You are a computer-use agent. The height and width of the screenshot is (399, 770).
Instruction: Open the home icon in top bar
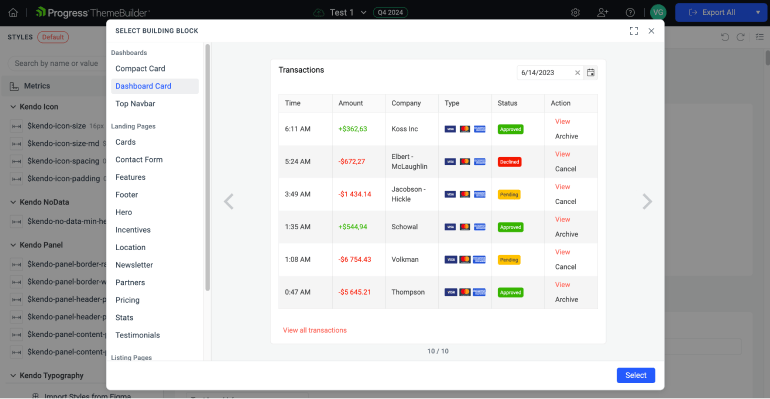[13, 13]
